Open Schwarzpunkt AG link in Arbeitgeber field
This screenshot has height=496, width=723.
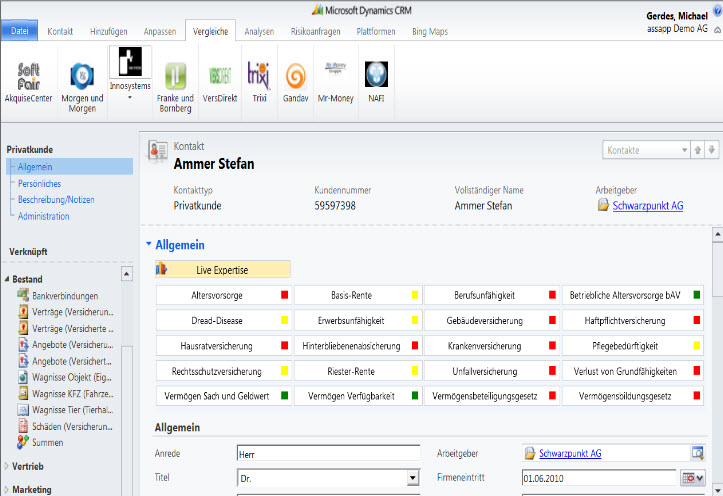(x=570, y=453)
